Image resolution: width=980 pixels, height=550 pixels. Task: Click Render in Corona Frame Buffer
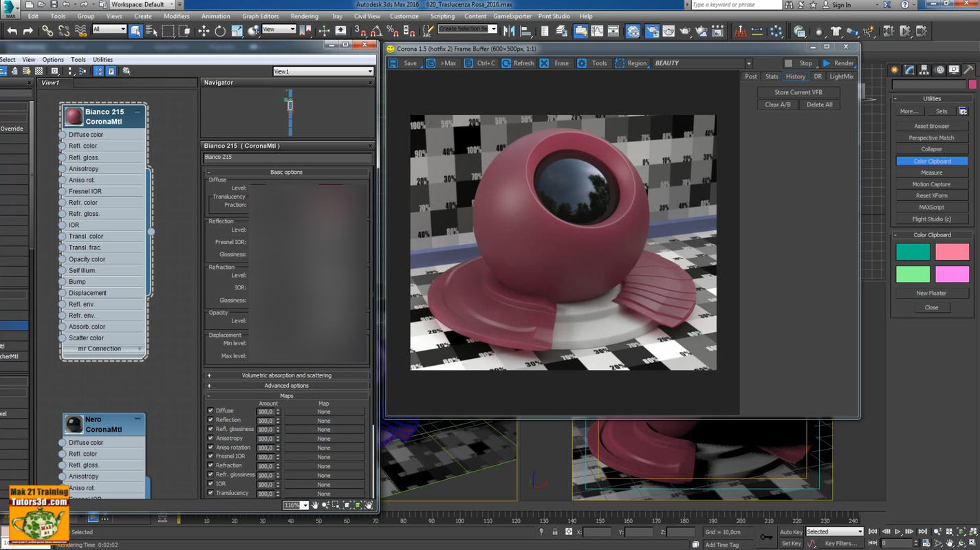[838, 63]
